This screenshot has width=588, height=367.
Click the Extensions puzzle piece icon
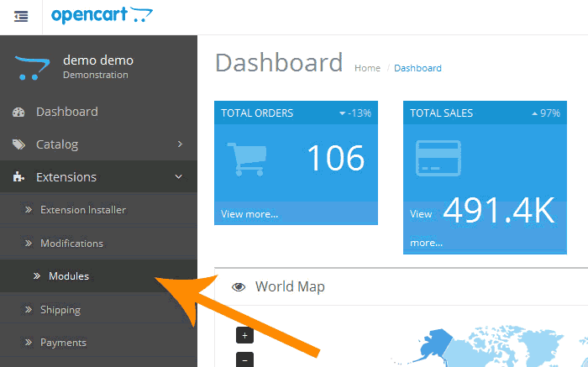(x=18, y=176)
